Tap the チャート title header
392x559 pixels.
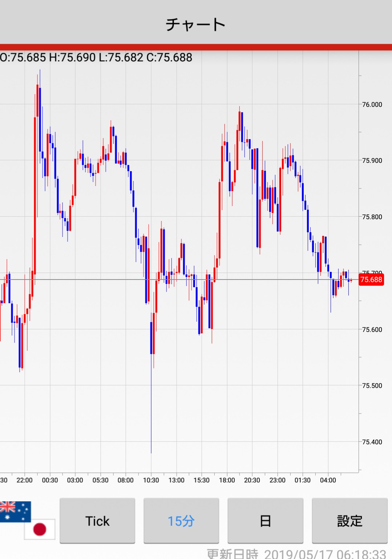coord(196,24)
